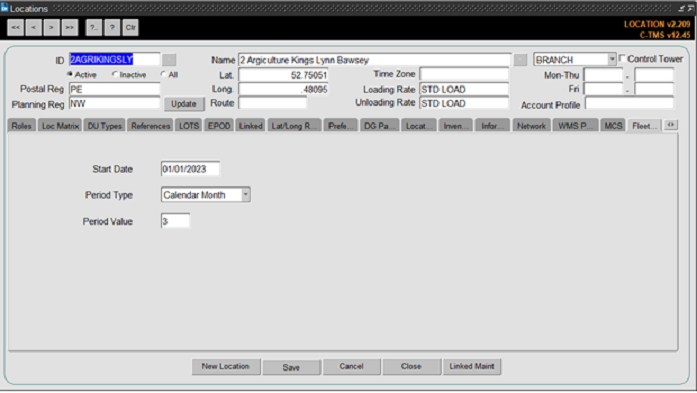Open the lookup button beside ID field
This screenshot has height=393, width=697.
(169, 60)
